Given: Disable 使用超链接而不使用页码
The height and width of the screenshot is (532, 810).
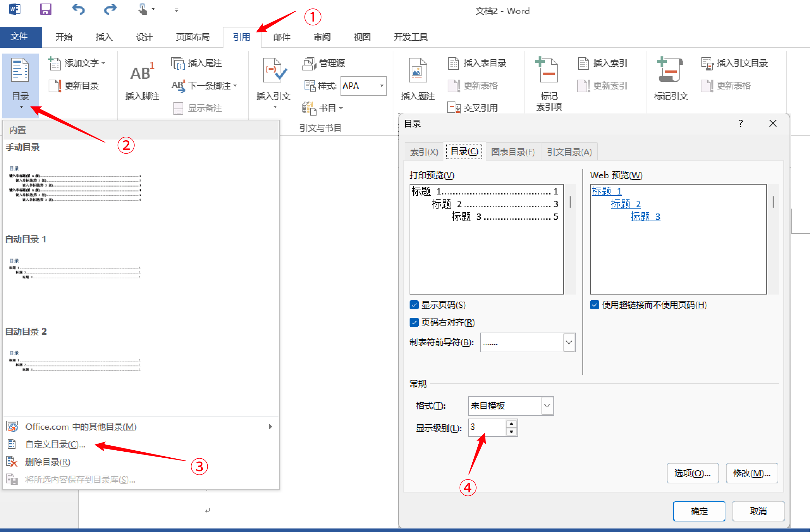Looking at the screenshot, I should (594, 305).
